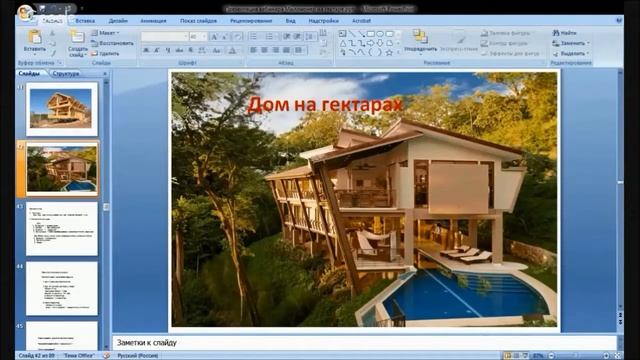The image size is (640, 360).
Task: Click the notes field 'Заметки к слайду'
Action: 364,342
